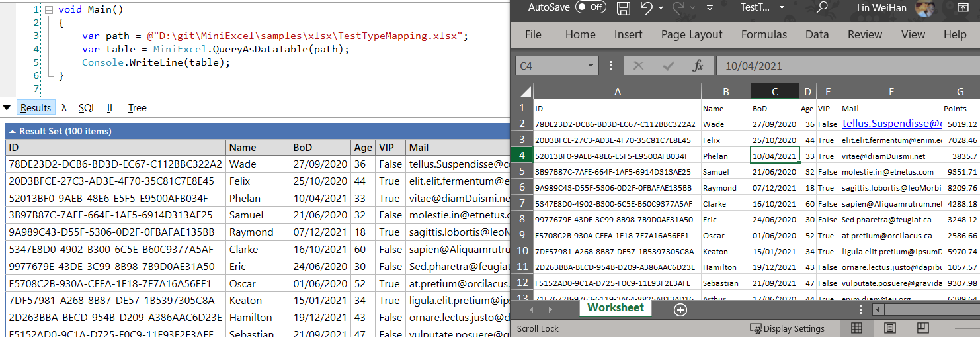980x337 pixels.
Task: Toggle AutoSave switch
Action: [590, 7]
